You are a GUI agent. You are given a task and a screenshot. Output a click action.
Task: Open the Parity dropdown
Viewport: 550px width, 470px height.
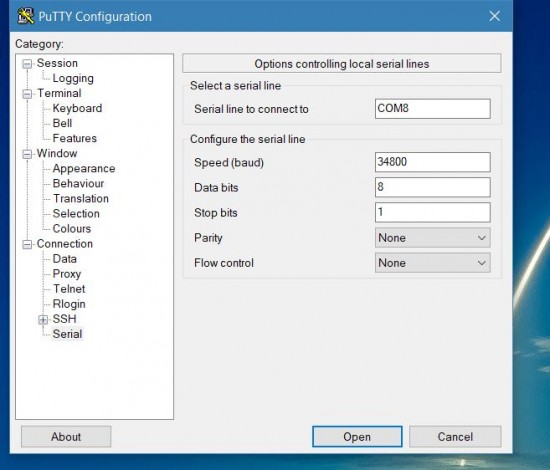(432, 238)
